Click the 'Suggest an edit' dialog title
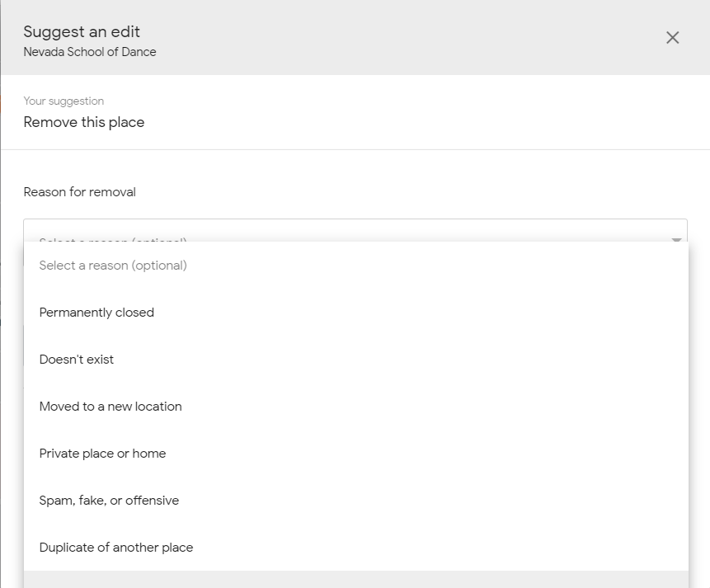The width and height of the screenshot is (710, 588). [82, 32]
